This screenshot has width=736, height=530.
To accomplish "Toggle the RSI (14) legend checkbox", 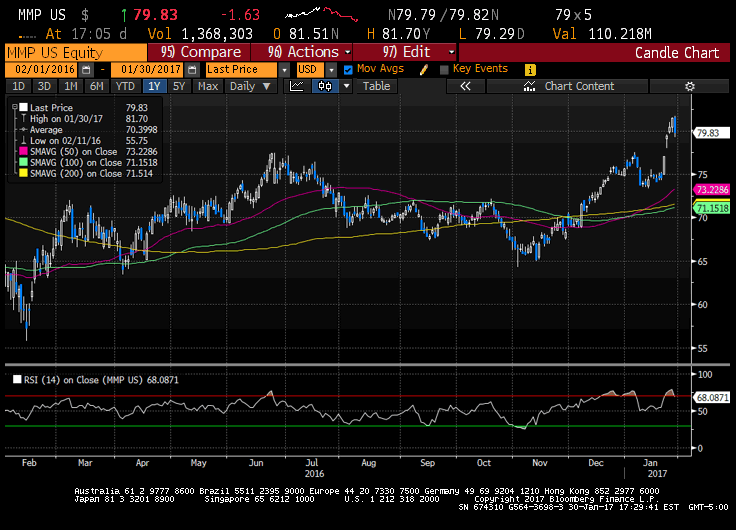I will coord(17,379).
